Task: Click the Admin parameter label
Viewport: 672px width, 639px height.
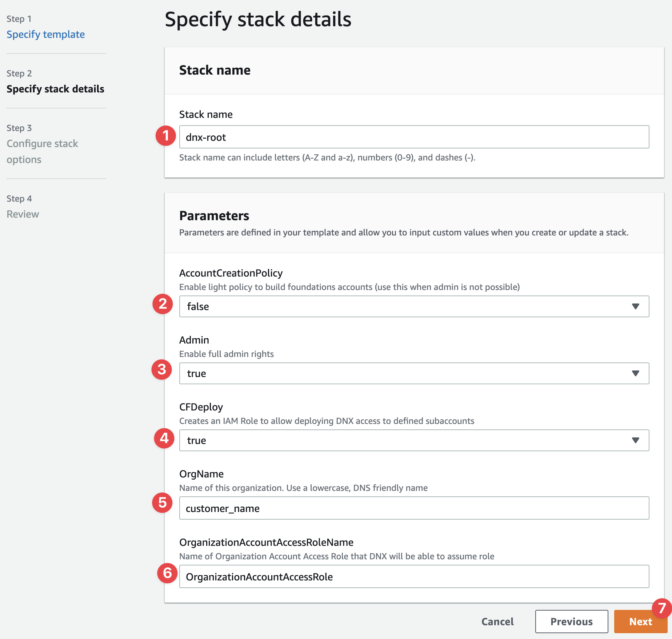Action: coord(194,340)
